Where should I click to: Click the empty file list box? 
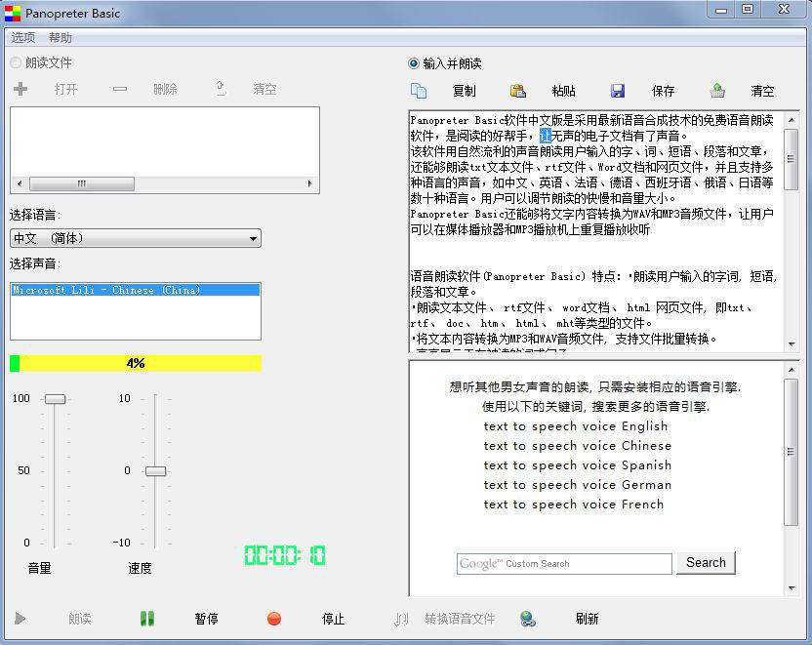(x=165, y=142)
